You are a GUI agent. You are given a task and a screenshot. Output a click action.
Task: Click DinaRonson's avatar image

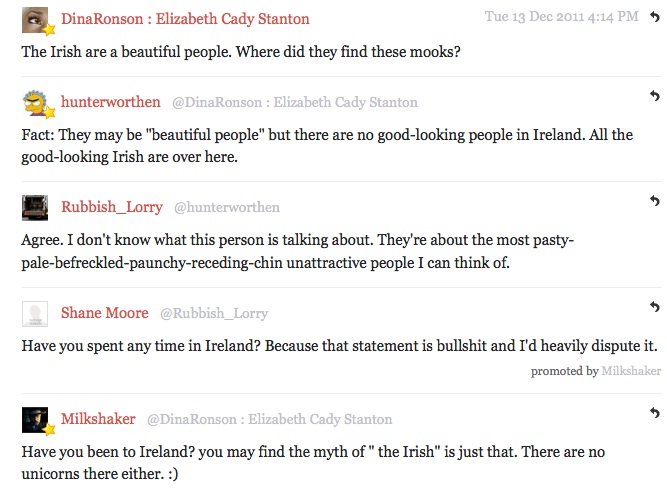34,19
